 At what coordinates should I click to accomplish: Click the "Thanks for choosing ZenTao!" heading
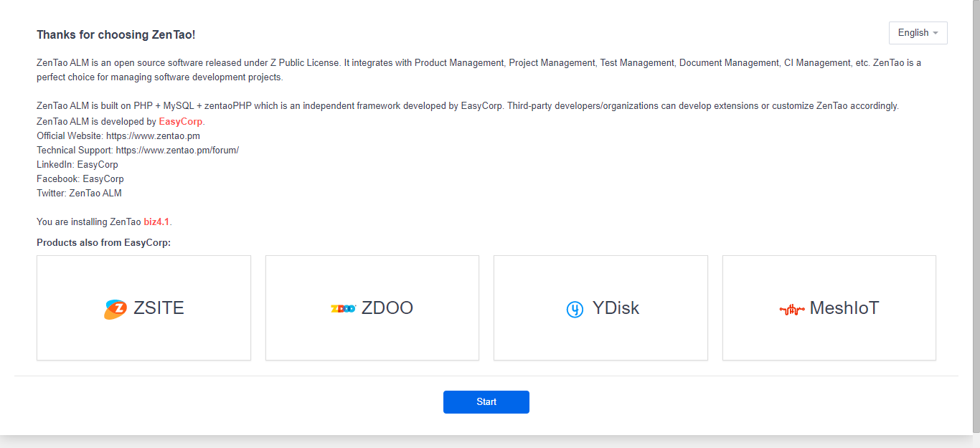[x=116, y=34]
